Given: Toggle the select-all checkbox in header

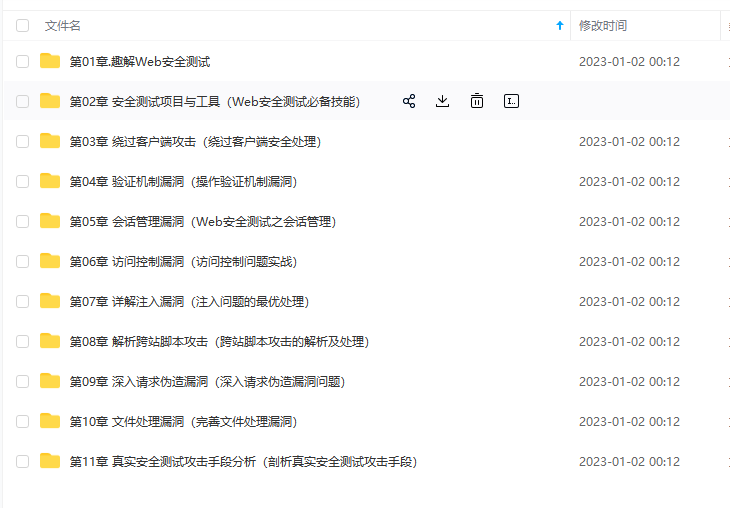Looking at the screenshot, I should [22, 26].
